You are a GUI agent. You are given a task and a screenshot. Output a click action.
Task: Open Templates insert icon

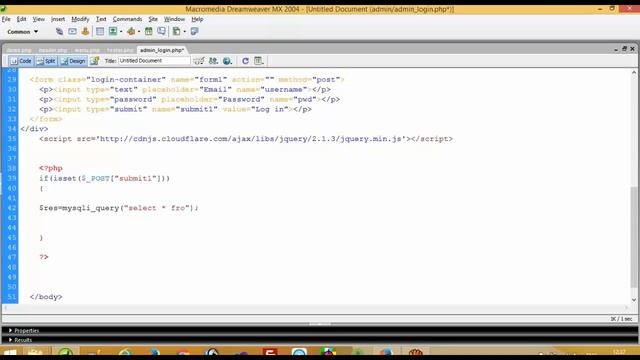coord(176,31)
